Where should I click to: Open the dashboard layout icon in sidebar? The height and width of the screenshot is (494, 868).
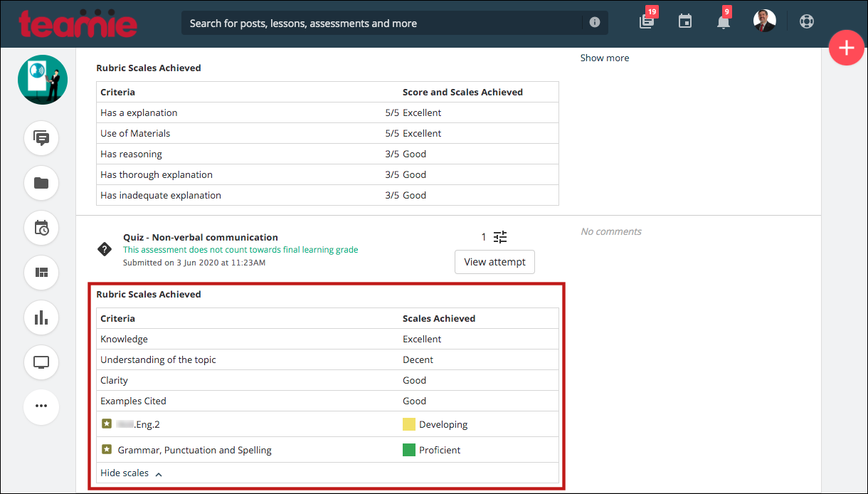click(x=41, y=273)
